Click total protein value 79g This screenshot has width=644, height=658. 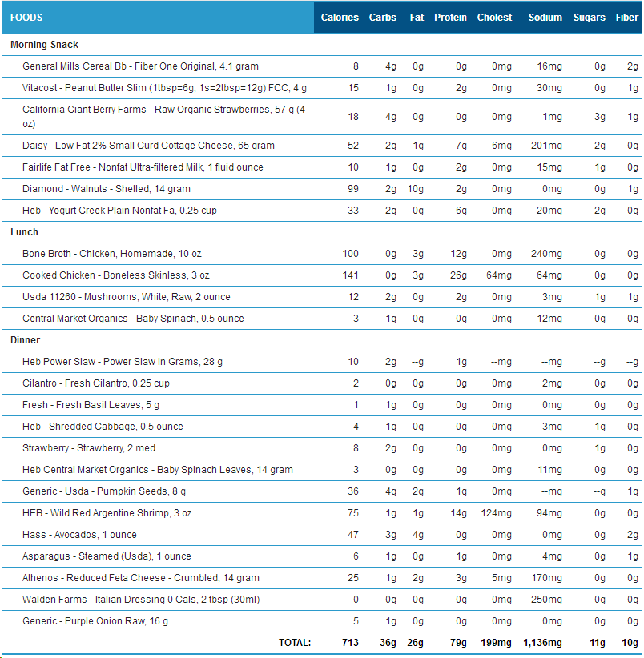[x=458, y=643]
